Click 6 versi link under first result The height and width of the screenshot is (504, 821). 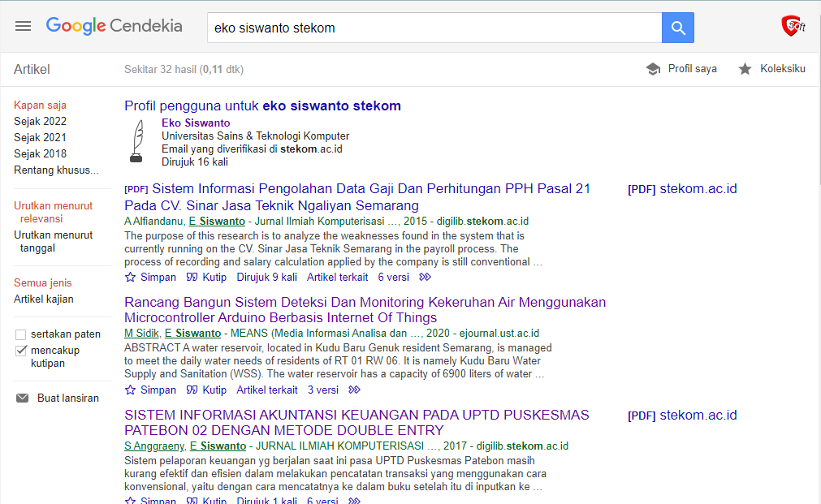click(393, 277)
